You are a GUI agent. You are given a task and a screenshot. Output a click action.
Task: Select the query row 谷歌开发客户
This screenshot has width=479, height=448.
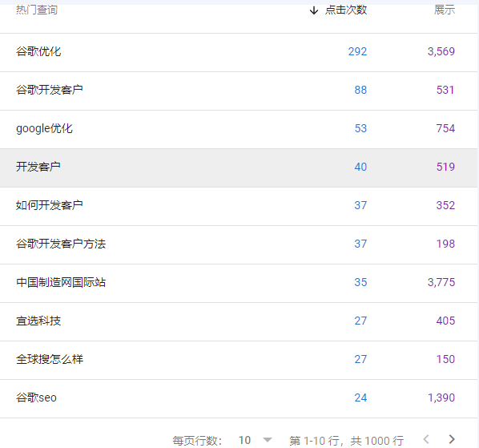coord(239,91)
